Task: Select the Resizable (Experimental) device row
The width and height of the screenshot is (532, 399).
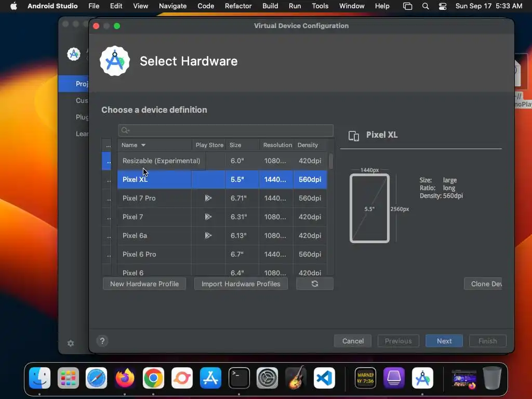Action: pos(222,161)
